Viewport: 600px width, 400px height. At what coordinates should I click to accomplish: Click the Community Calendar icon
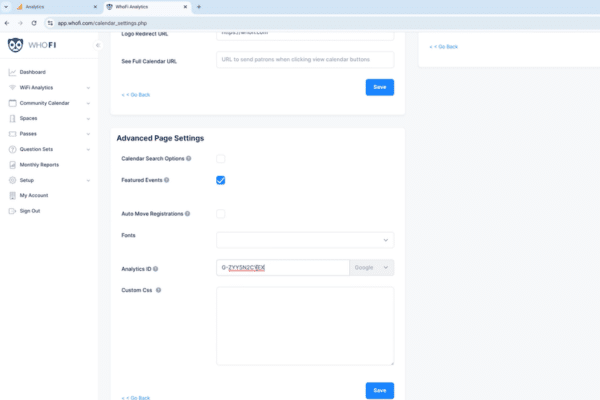pos(12,103)
